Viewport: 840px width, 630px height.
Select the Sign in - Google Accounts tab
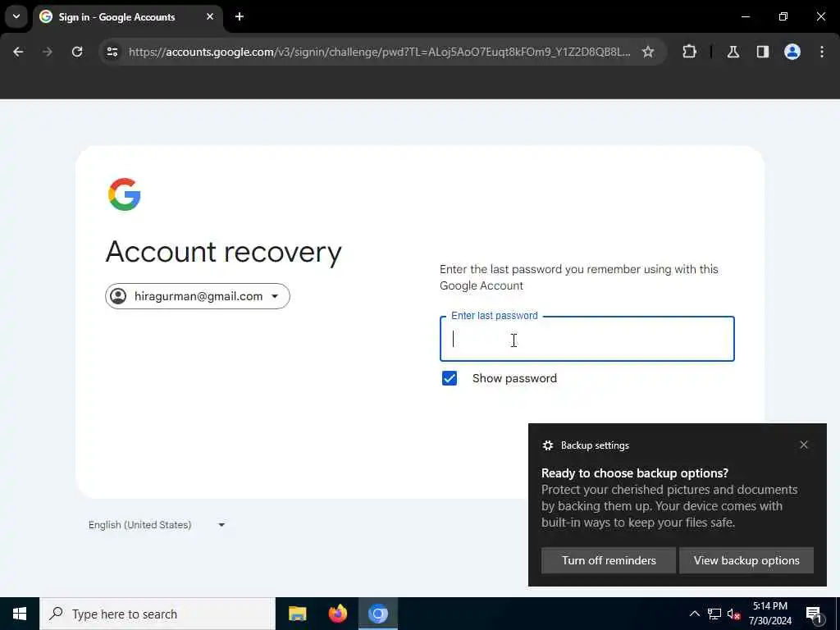[129, 17]
